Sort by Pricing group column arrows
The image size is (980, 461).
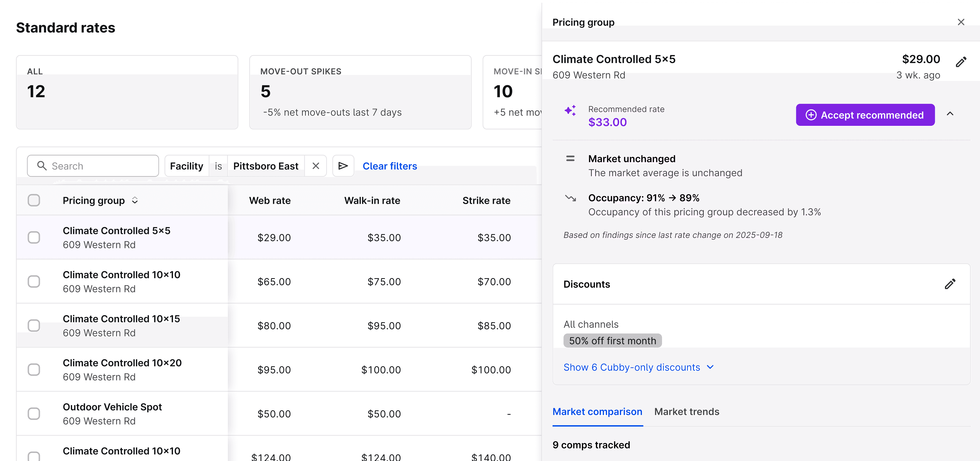click(135, 200)
